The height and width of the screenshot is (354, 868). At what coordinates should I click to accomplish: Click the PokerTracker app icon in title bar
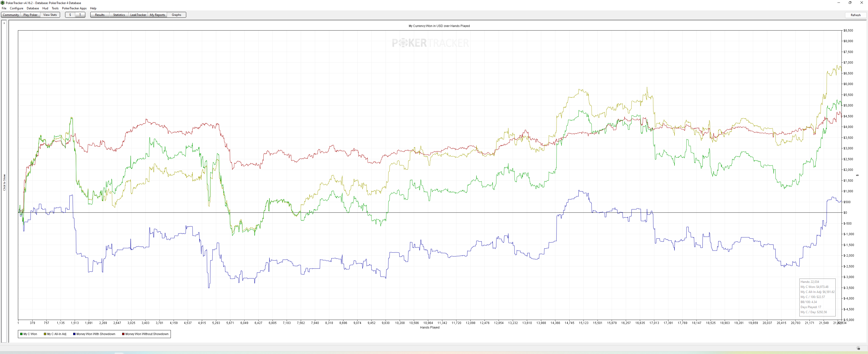pos(3,3)
